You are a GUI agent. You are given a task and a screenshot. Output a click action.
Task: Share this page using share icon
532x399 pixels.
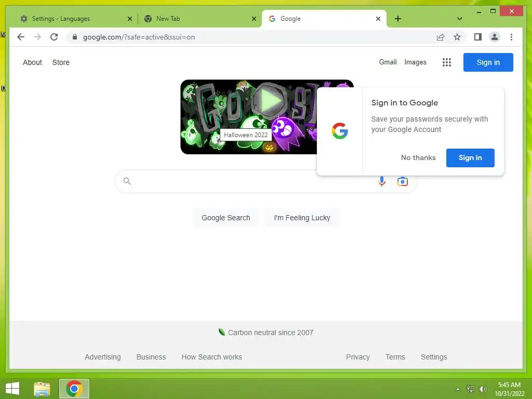441,37
